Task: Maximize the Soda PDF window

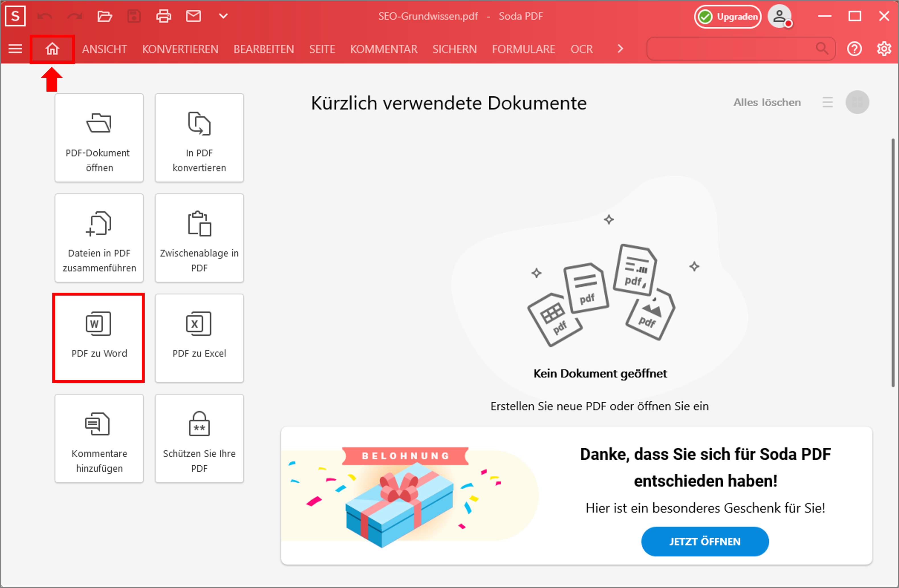Action: coord(854,16)
